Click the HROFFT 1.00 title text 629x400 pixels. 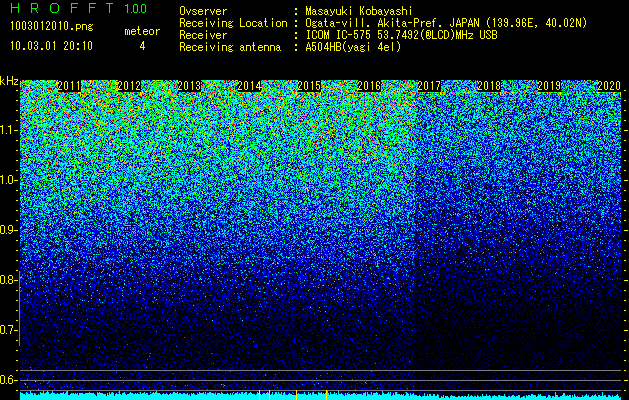click(x=78, y=8)
